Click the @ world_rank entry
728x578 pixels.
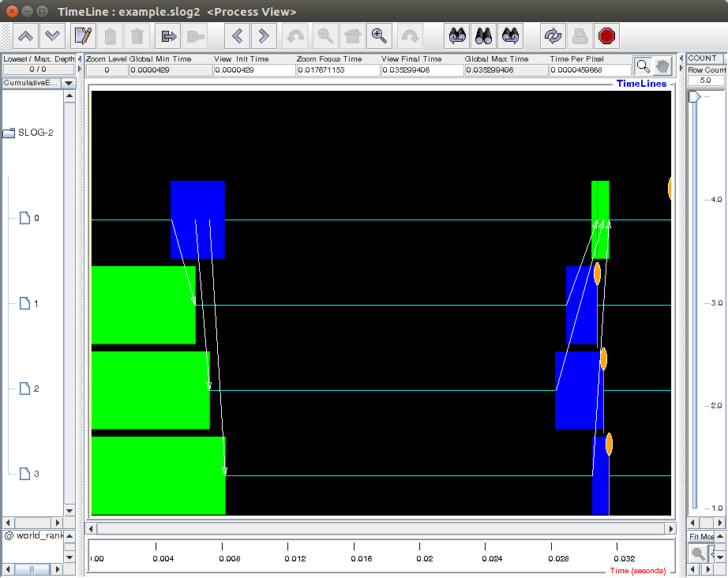coord(33,535)
